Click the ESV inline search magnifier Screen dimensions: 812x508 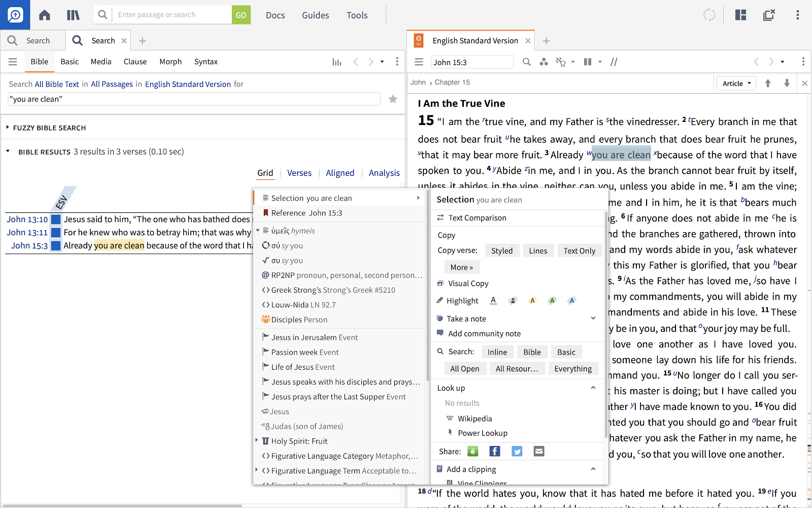[x=527, y=62]
